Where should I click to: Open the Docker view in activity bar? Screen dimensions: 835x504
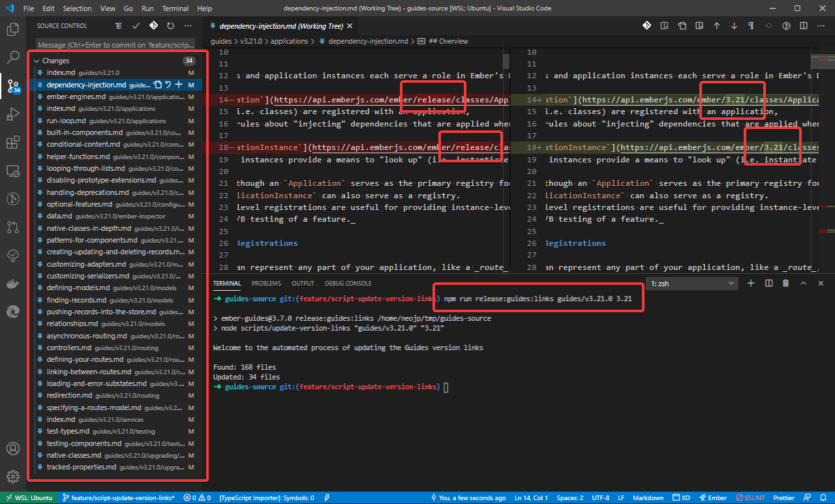coord(12,284)
